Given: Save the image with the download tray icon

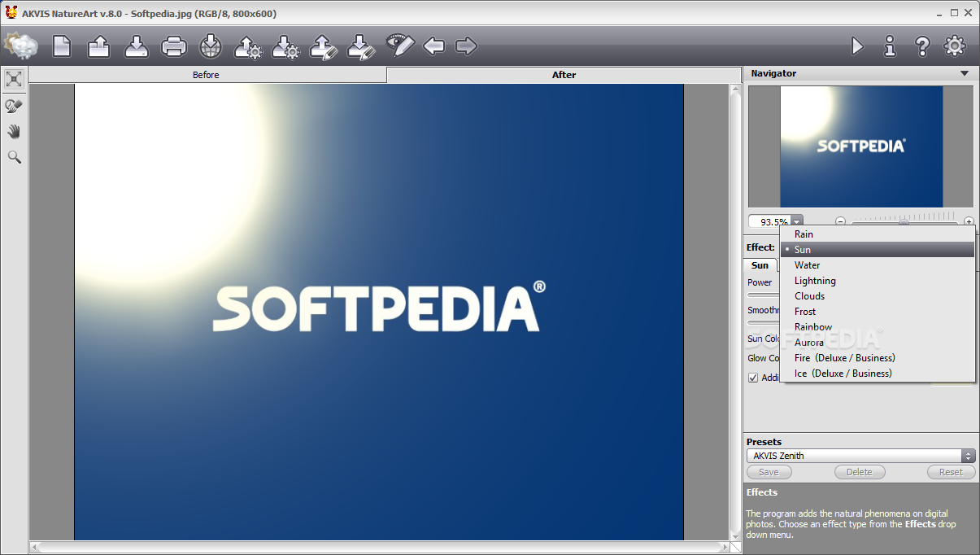Looking at the screenshot, I should tap(137, 46).
